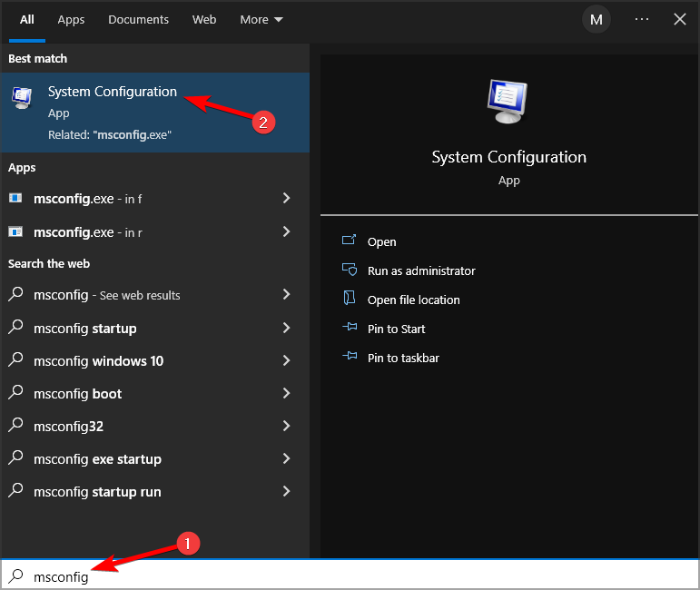Select the Web search tab

pos(204,20)
